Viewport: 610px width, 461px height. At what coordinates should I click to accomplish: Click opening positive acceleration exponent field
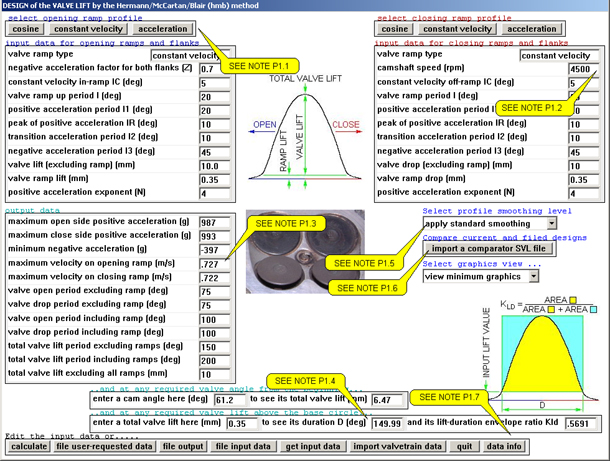point(214,193)
